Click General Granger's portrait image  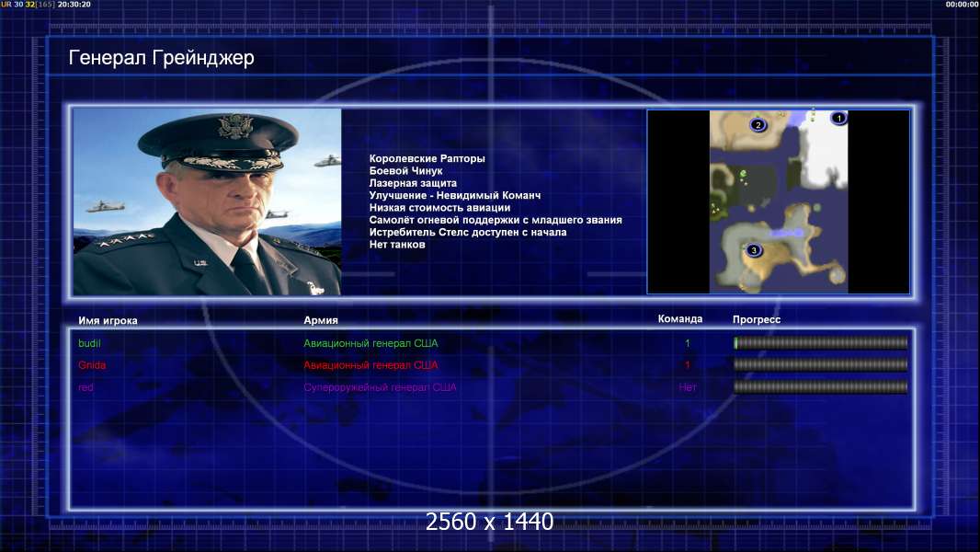coord(207,201)
